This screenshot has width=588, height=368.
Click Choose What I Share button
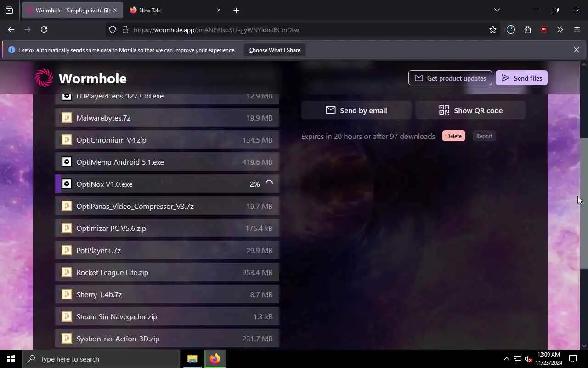pyautogui.click(x=275, y=50)
